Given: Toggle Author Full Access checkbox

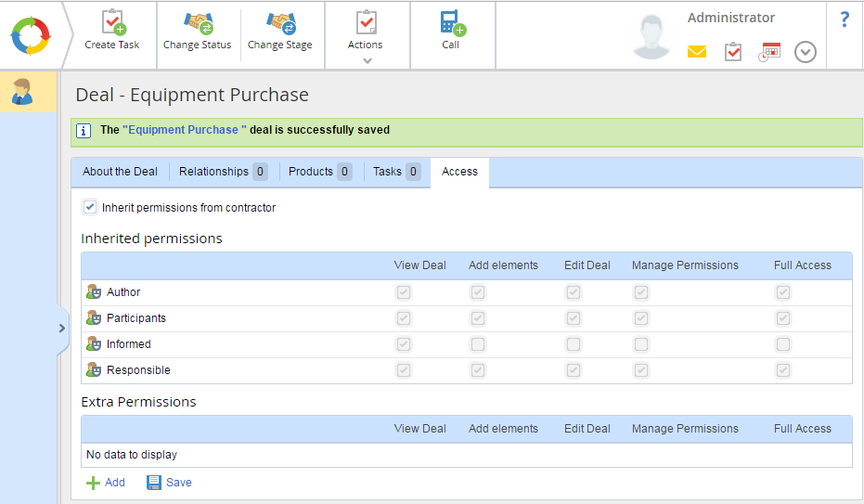Looking at the screenshot, I should (783, 292).
